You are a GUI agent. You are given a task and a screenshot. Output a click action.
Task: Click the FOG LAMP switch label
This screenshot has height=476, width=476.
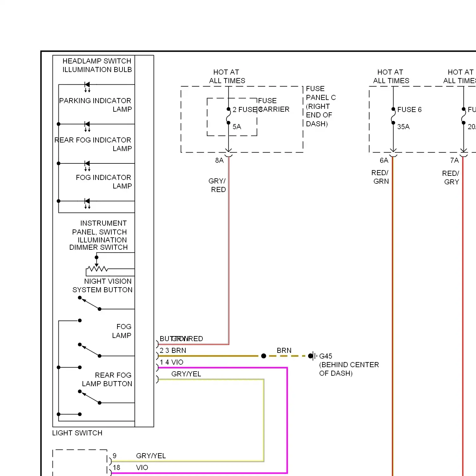pyautogui.click(x=122, y=331)
